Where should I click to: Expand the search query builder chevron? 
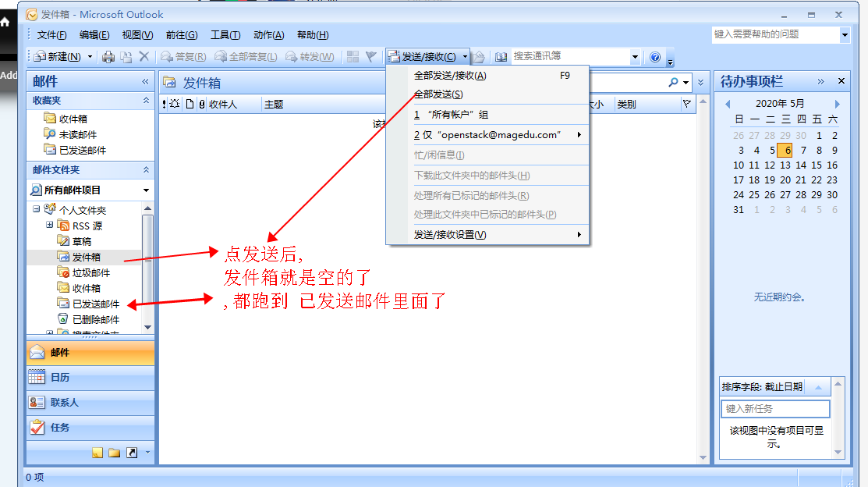click(701, 82)
